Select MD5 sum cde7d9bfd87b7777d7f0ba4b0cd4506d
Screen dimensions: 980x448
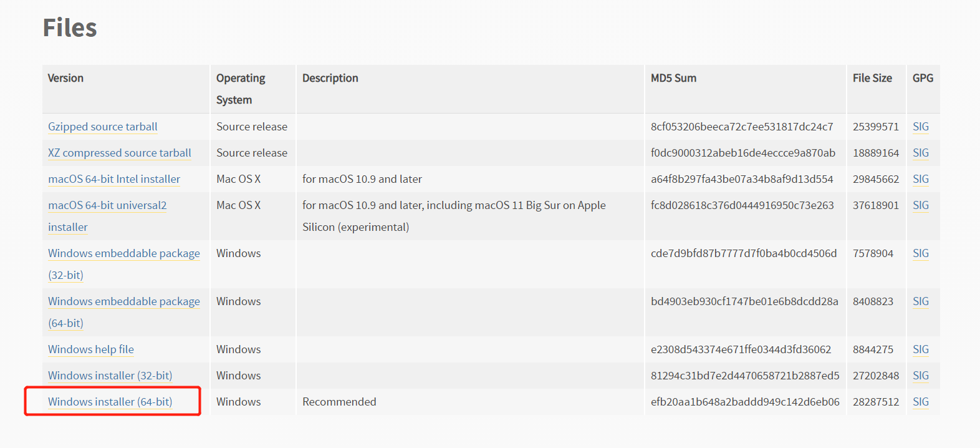[744, 253]
